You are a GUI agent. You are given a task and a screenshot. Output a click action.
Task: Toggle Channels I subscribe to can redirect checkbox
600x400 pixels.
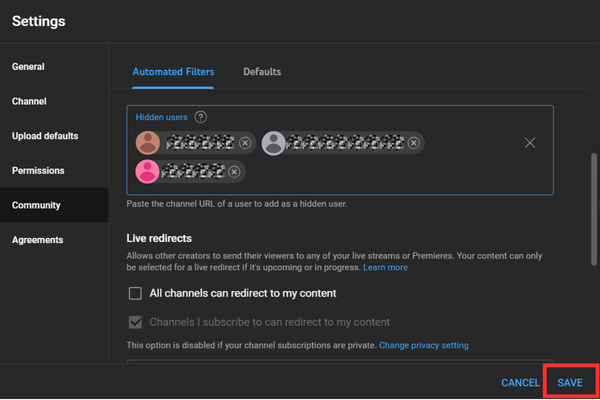tap(135, 323)
